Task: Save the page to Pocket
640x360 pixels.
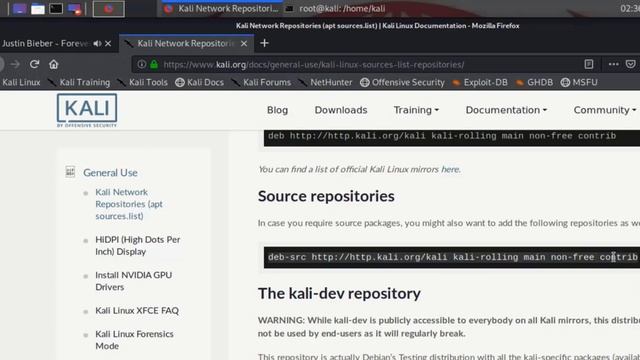Action: click(x=631, y=64)
